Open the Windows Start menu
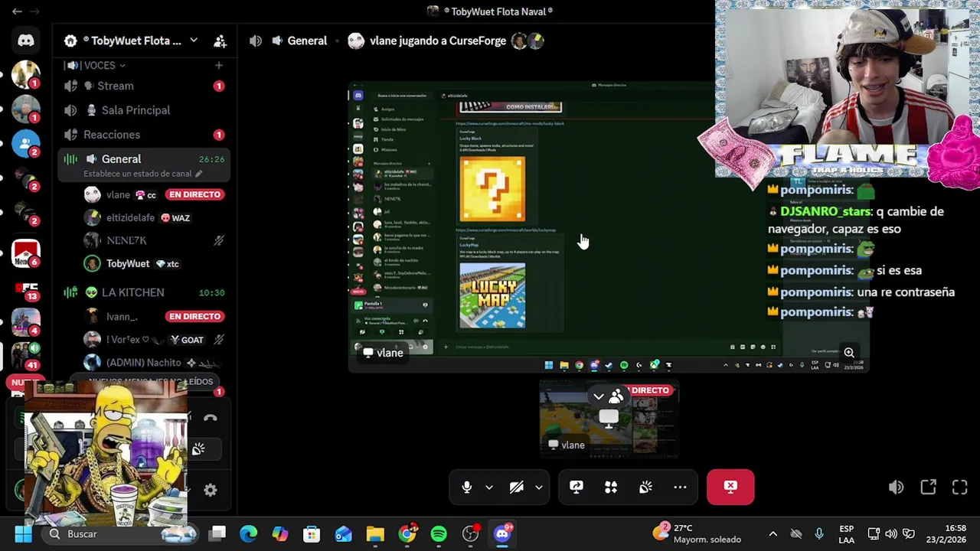The width and height of the screenshot is (980, 551). click(23, 533)
